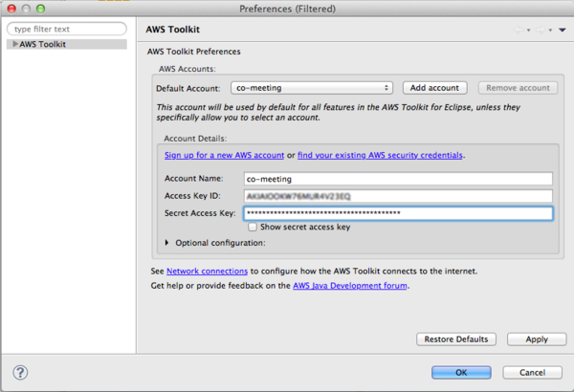Click the 'AWS Accounts:' group label
Viewport: 574px width, 392px height.
[188, 69]
